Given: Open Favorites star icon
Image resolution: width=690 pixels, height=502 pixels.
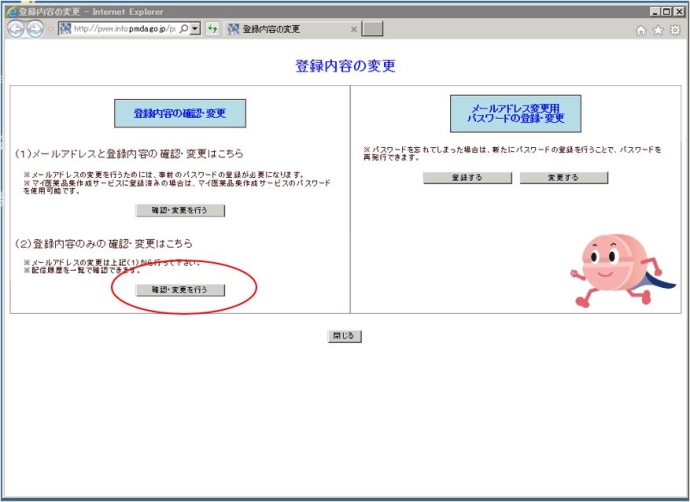Looking at the screenshot, I should (658, 30).
